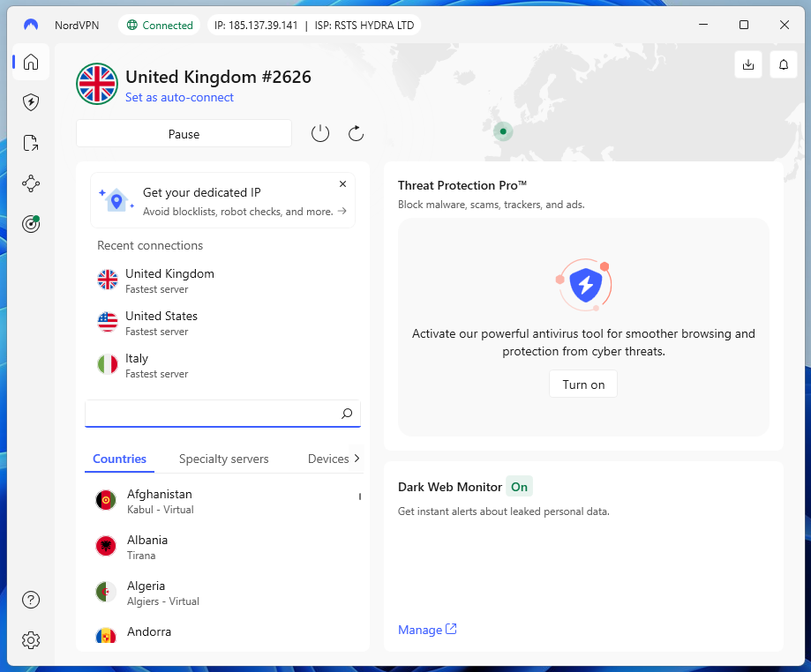Open the Home view in sidebar
The image size is (811, 672).
[x=31, y=62]
